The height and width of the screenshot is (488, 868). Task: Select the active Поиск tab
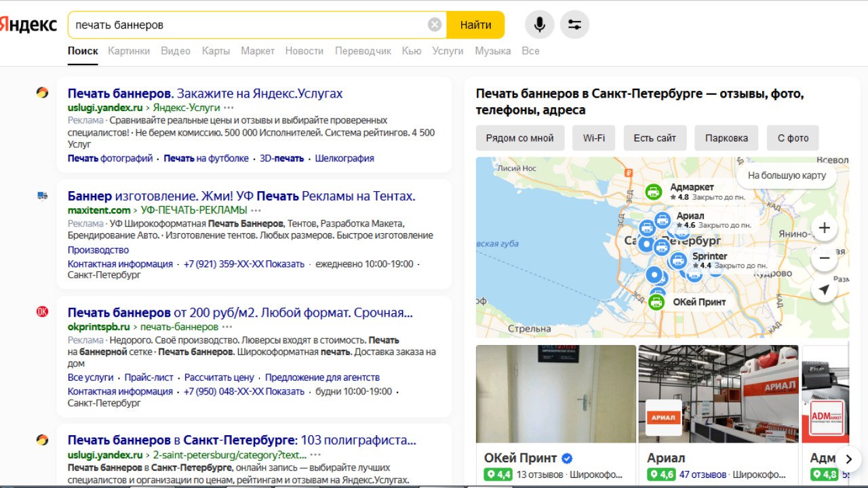(x=83, y=51)
